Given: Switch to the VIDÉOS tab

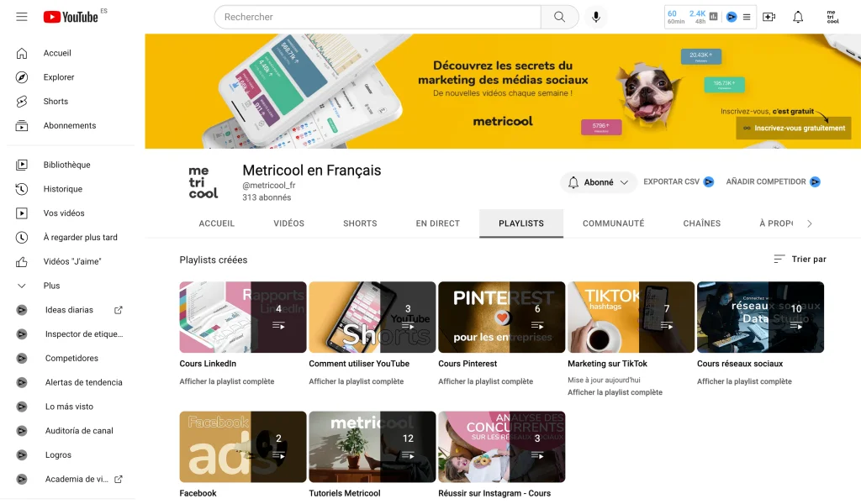Looking at the screenshot, I should pos(289,223).
